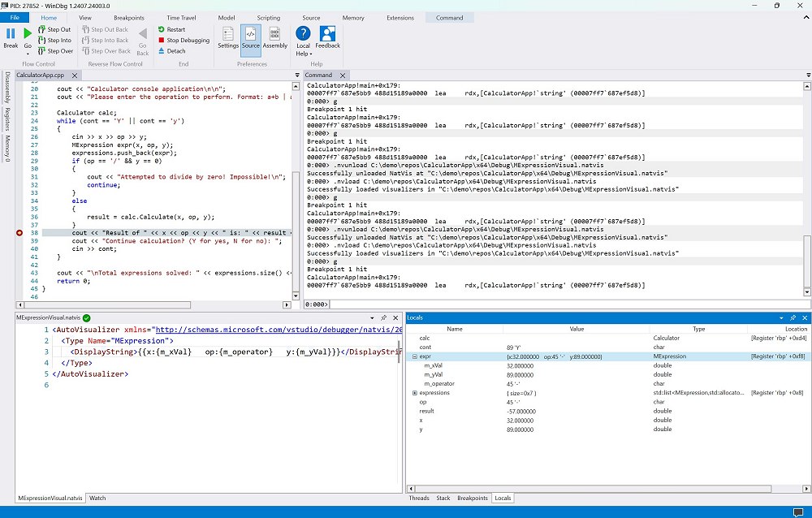Open the Locals panel options dropdown
This screenshot has height=518, width=812.
(781, 318)
